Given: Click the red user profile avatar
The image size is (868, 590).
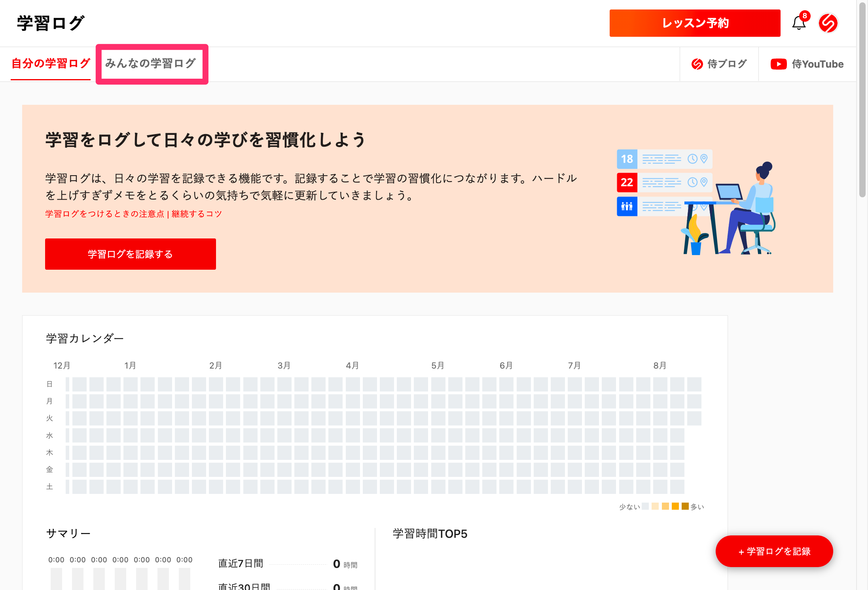Looking at the screenshot, I should click(x=828, y=23).
